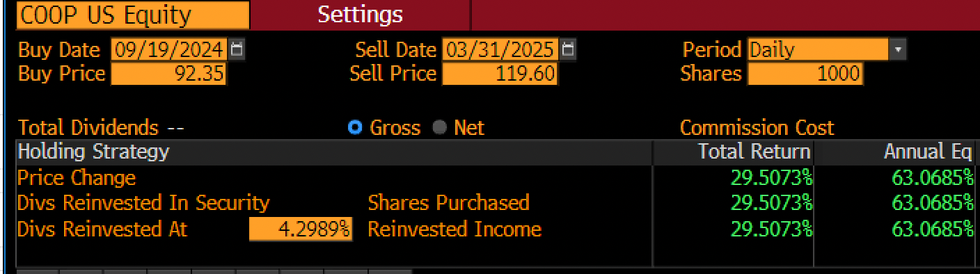Click the Total Return column header

click(733, 152)
